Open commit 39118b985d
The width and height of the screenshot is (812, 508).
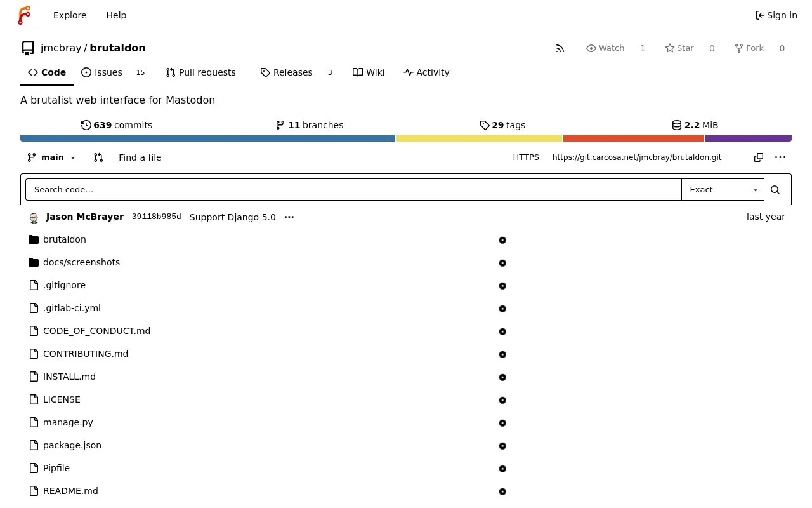[157, 217]
